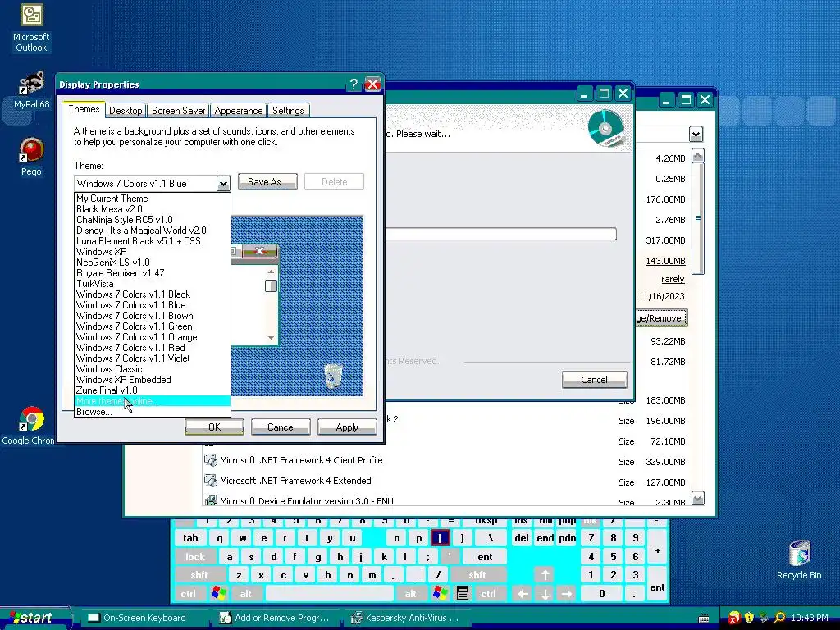Toggle right ctrl key on the On-Screen Keyboard

(x=488, y=594)
